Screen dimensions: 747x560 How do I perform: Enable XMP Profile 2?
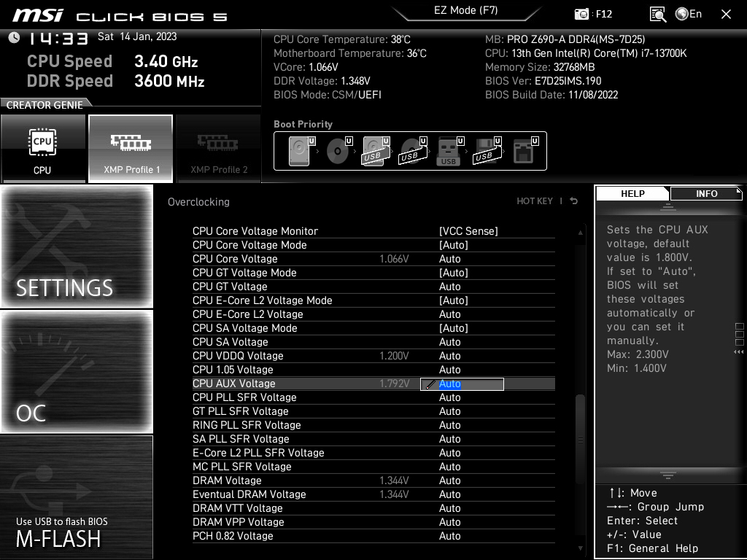[x=218, y=149]
